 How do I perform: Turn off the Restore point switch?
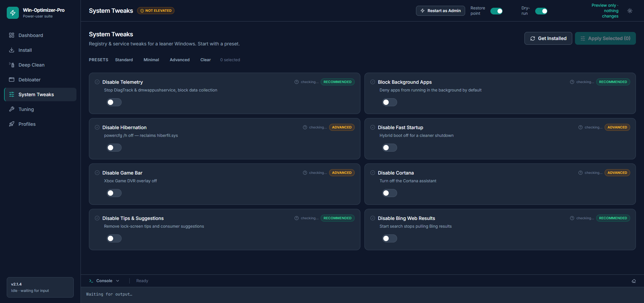[x=496, y=11]
